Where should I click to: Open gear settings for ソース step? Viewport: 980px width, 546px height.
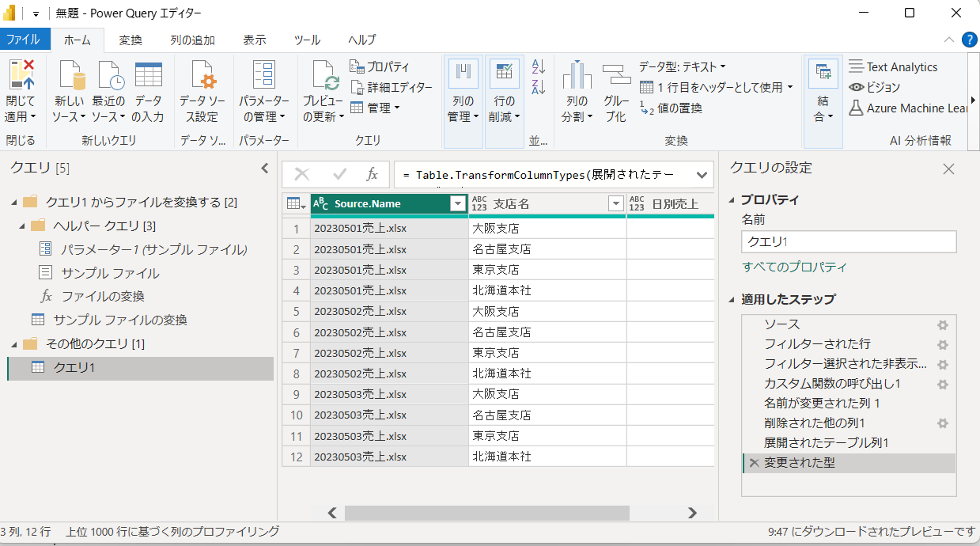pos(942,324)
